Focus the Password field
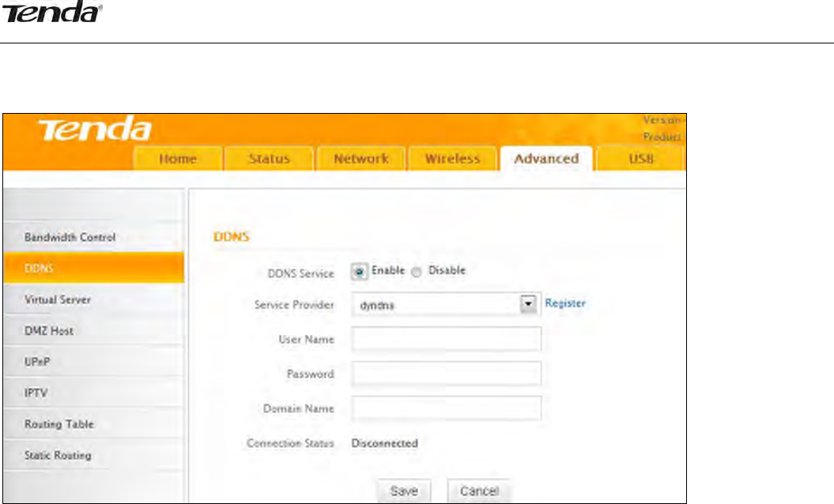This screenshot has height=504, width=834. tap(447, 374)
